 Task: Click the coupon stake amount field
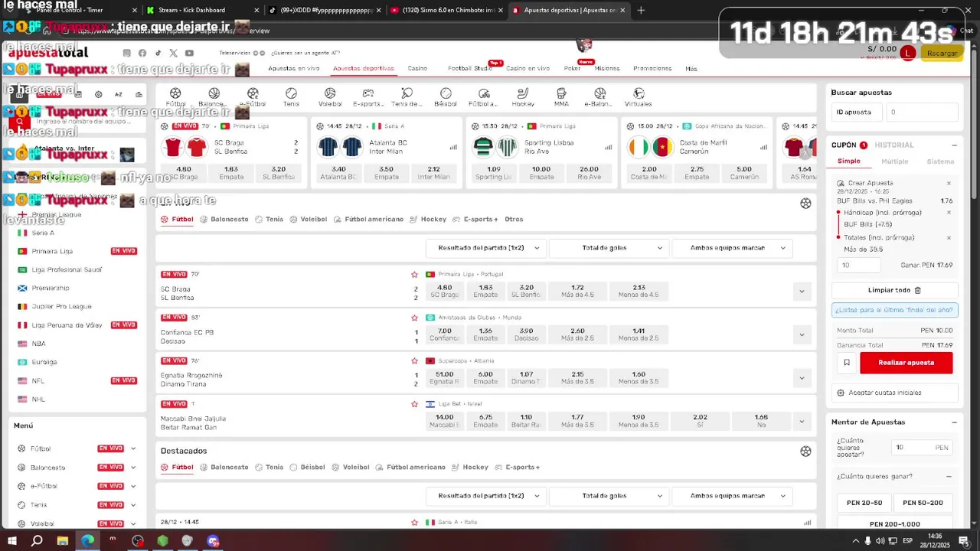pyautogui.click(x=859, y=265)
